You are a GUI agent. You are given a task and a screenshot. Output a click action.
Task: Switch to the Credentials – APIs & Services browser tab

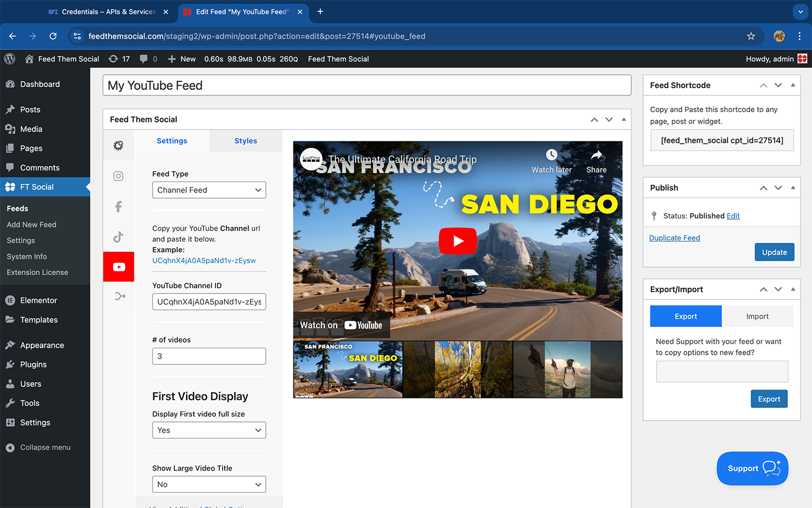tap(108, 11)
